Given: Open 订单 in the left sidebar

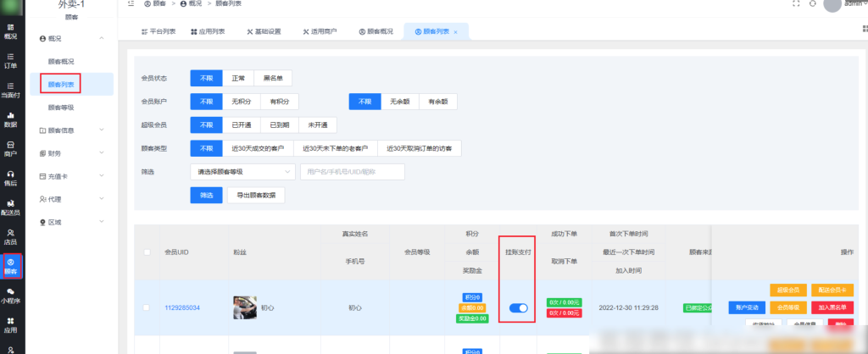Looking at the screenshot, I should click(x=10, y=61).
